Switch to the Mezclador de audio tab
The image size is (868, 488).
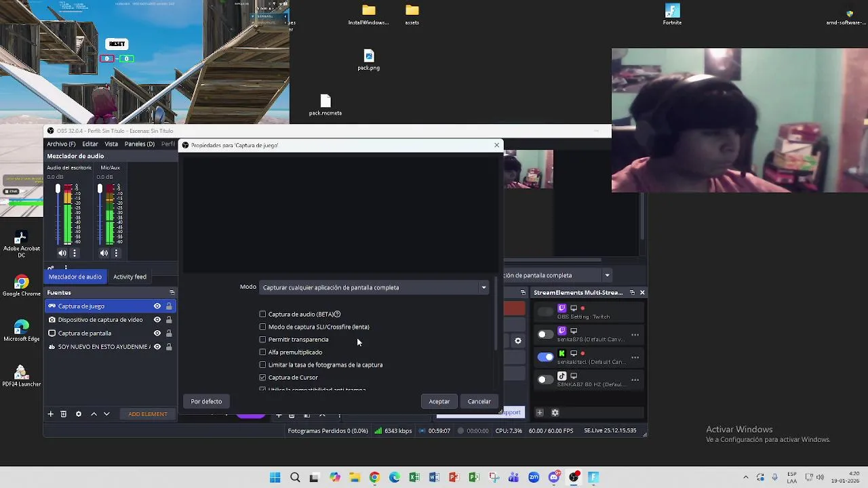click(75, 277)
